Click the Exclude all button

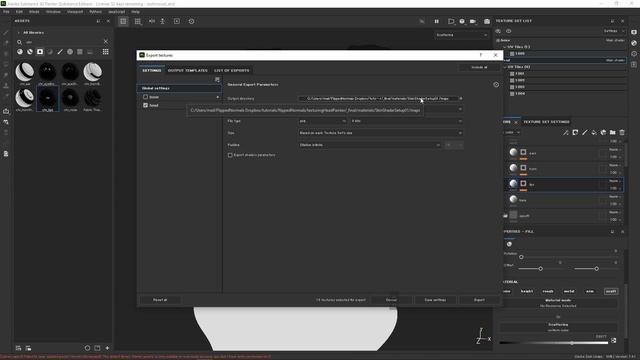tap(479, 67)
